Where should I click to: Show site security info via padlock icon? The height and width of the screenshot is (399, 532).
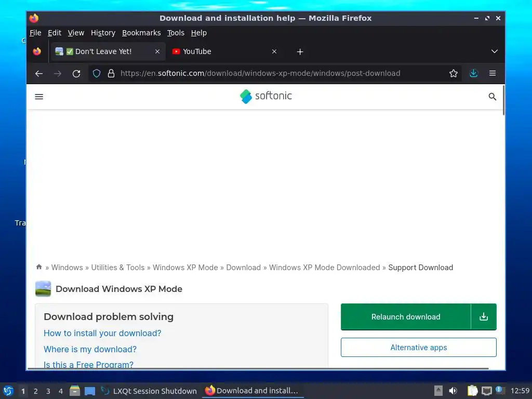[x=111, y=73]
